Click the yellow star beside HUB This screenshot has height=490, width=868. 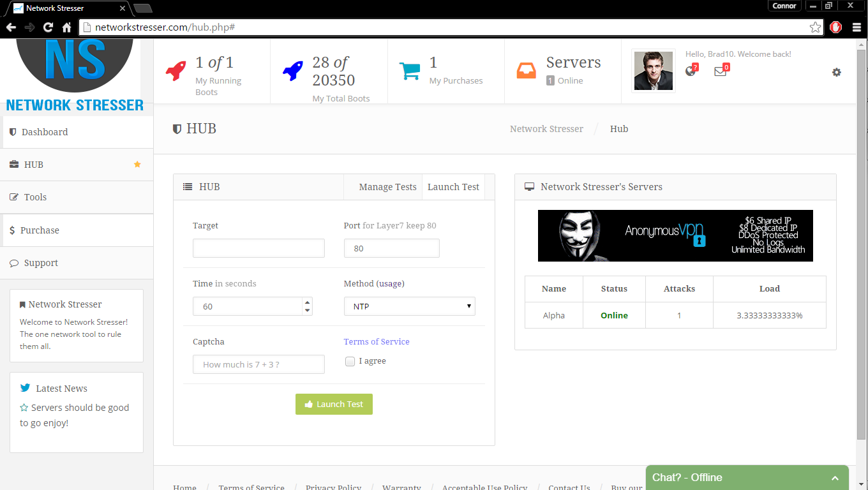137,165
